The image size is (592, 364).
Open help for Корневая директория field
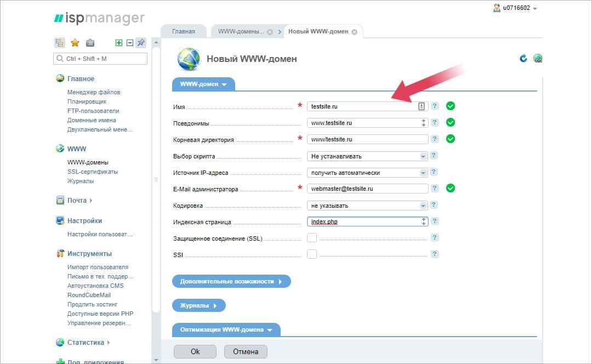click(x=435, y=139)
